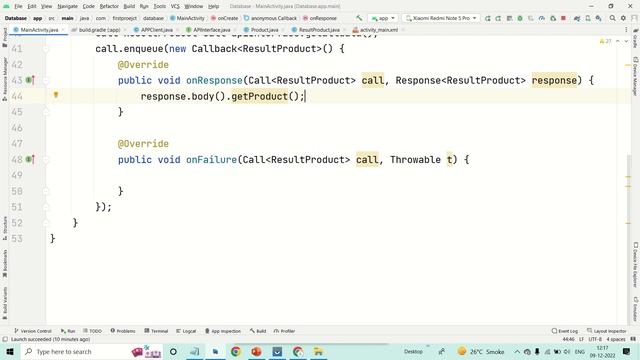Toggle the Device File Explorer side panel
Viewport: 640px width, 360px height.
pyautogui.click(x=635, y=264)
